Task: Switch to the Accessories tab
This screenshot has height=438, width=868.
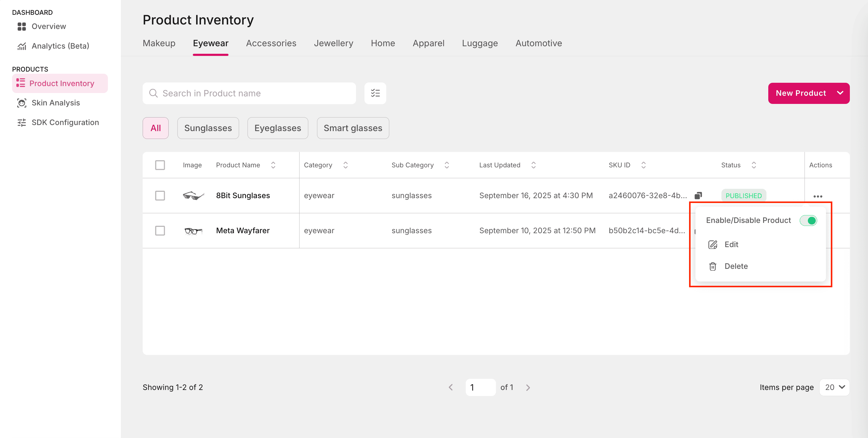Action: [271, 43]
